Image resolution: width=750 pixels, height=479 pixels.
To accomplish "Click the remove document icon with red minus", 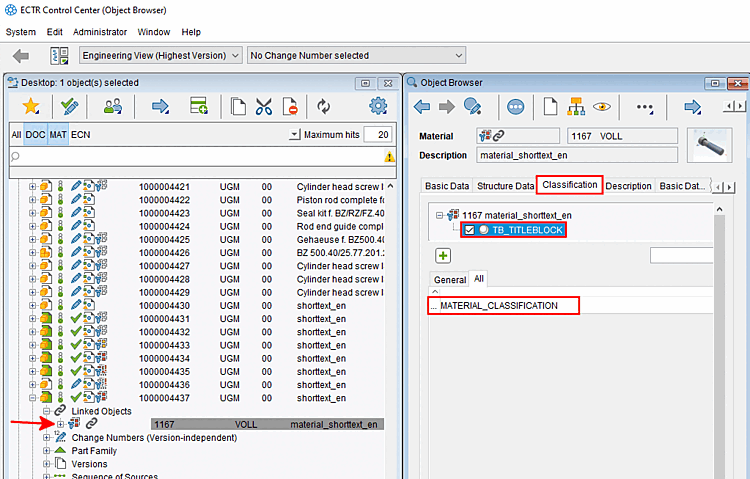I will [x=290, y=106].
